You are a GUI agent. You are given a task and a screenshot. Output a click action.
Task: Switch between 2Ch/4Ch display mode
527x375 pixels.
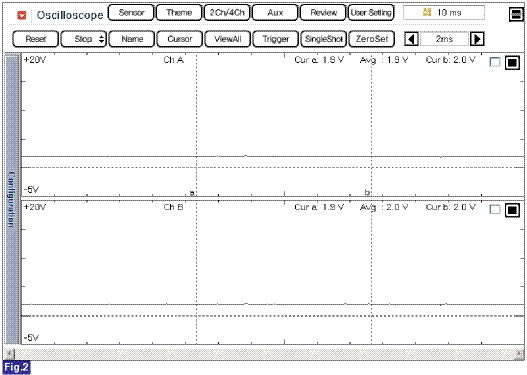point(227,13)
